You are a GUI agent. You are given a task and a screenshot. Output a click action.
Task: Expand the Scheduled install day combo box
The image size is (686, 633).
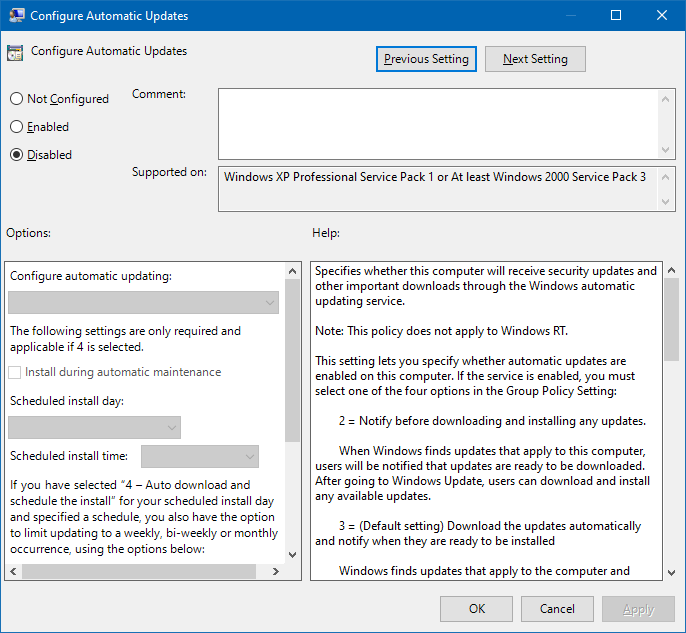tap(94, 428)
